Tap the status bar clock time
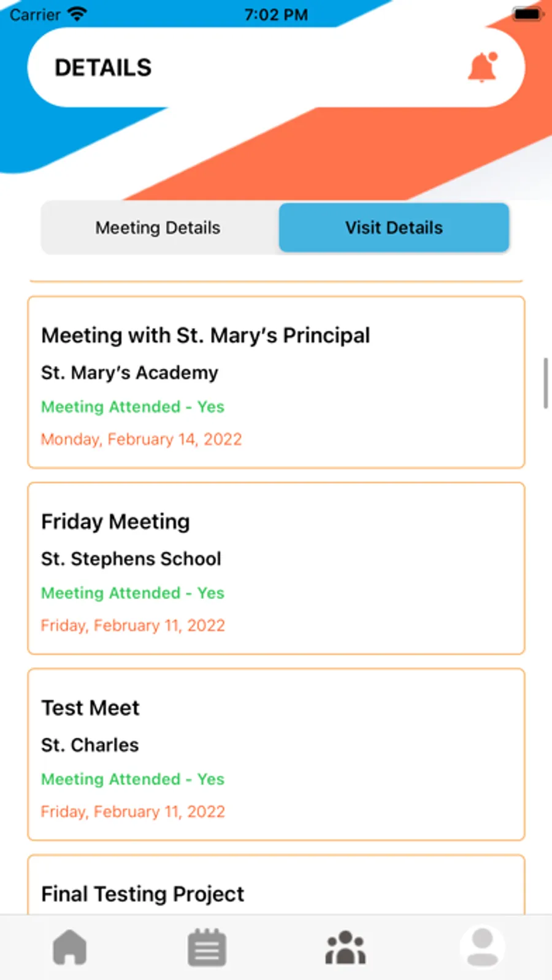This screenshot has height=980, width=552. [x=276, y=14]
